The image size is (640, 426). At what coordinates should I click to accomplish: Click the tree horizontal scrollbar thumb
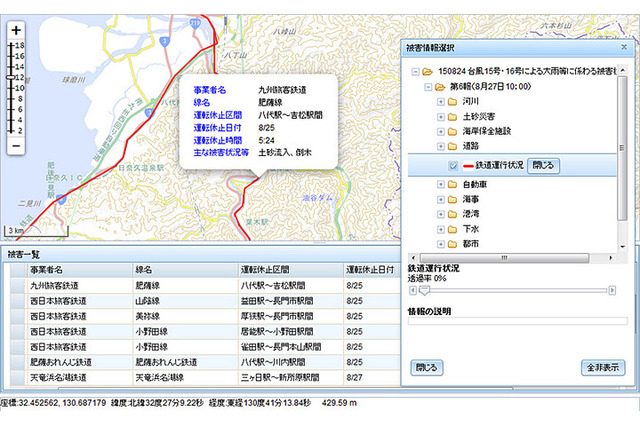pyautogui.click(x=504, y=258)
